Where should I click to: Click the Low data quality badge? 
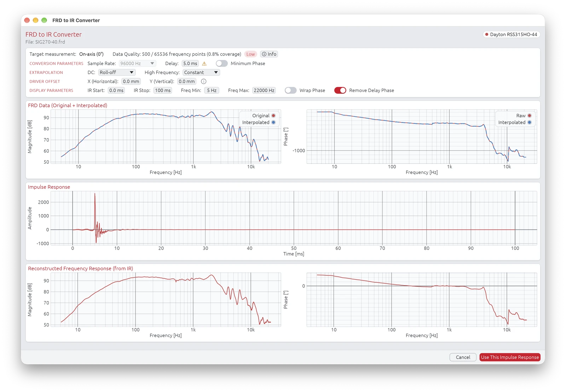tap(250, 54)
